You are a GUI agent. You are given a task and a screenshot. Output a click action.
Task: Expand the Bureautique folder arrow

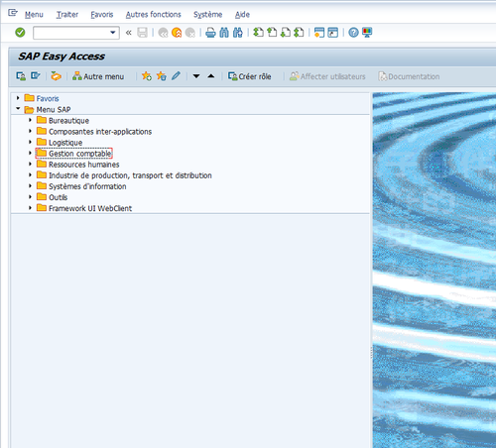coord(30,120)
